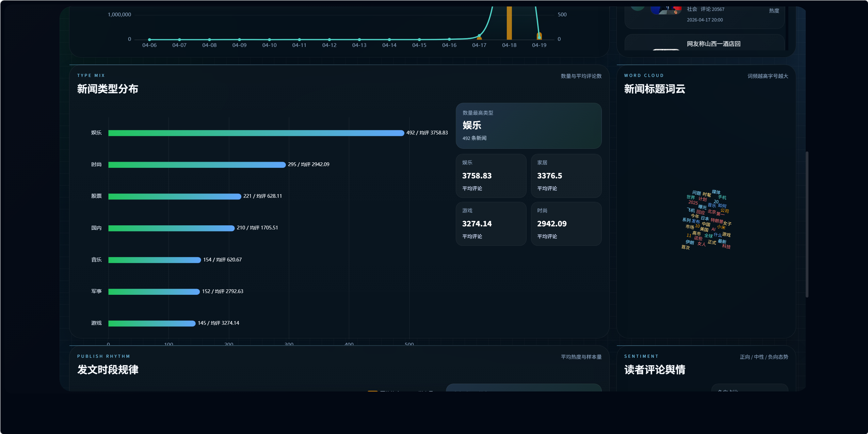Click the 04-10 data point on trend line
This screenshot has height=434, width=868.
269,39
